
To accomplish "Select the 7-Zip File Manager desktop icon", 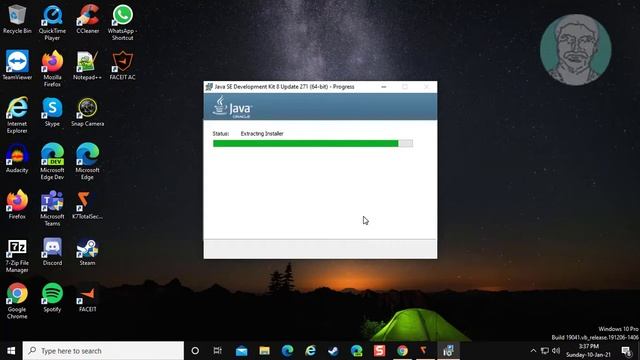I will coord(17,256).
